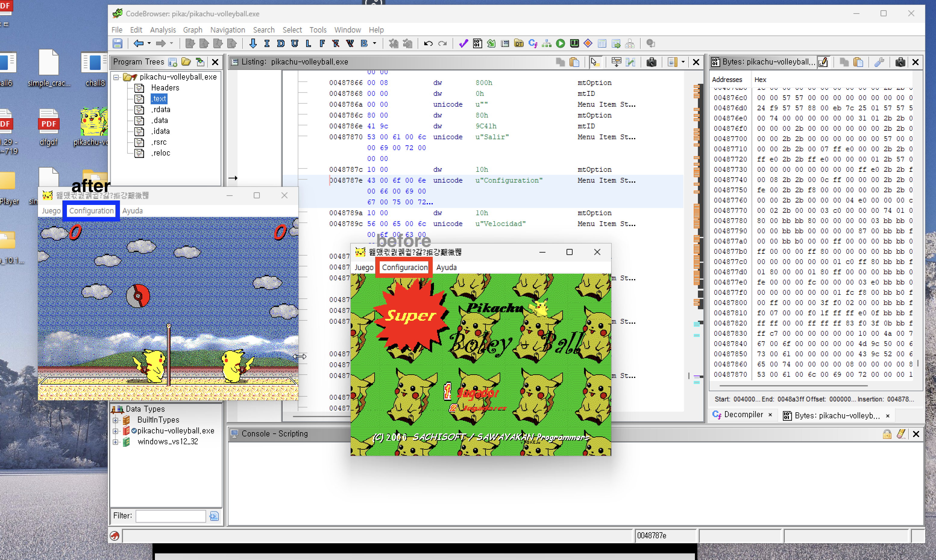Select the .rdata section in Program Trees

161,109
